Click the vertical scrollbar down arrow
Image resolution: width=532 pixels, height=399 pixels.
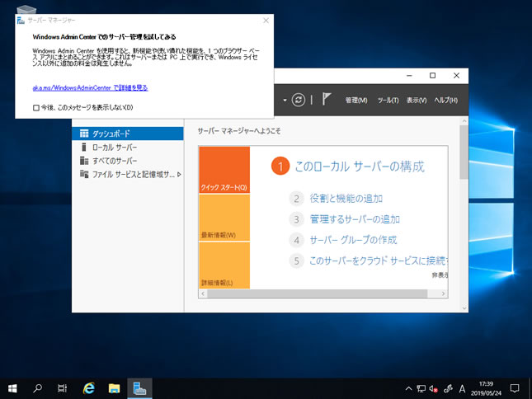point(464,308)
